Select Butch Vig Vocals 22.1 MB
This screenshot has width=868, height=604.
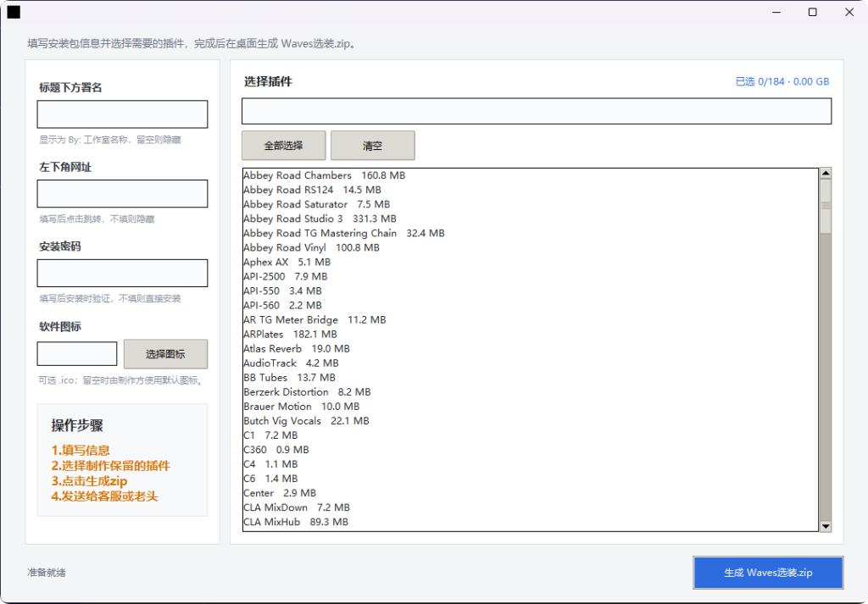531,420
